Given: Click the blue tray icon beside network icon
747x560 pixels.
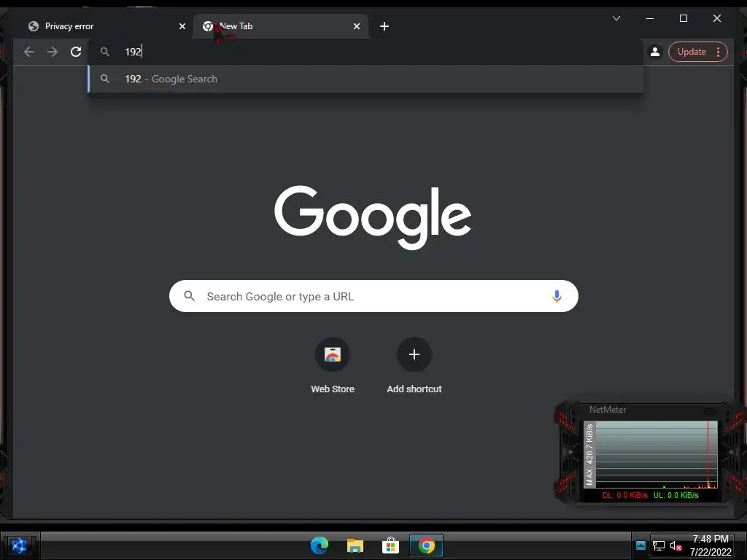Looking at the screenshot, I should [x=640, y=545].
